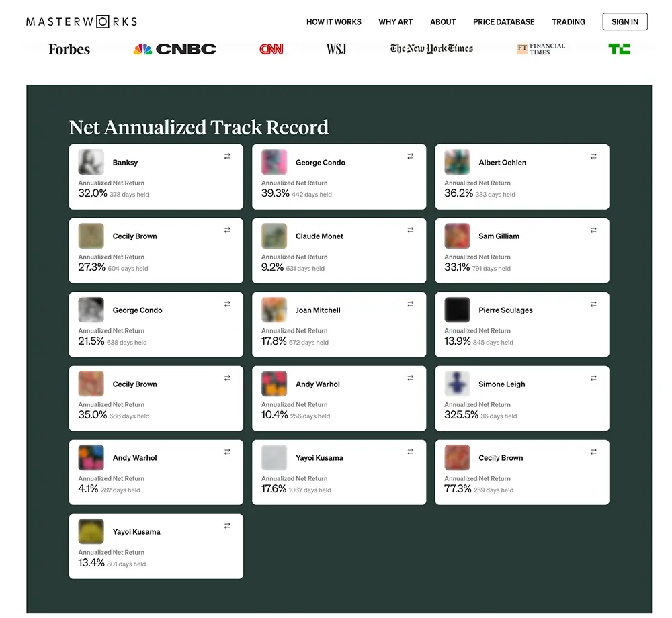Select the Banksy artist name
The height and width of the screenshot is (618, 672).
point(125,163)
